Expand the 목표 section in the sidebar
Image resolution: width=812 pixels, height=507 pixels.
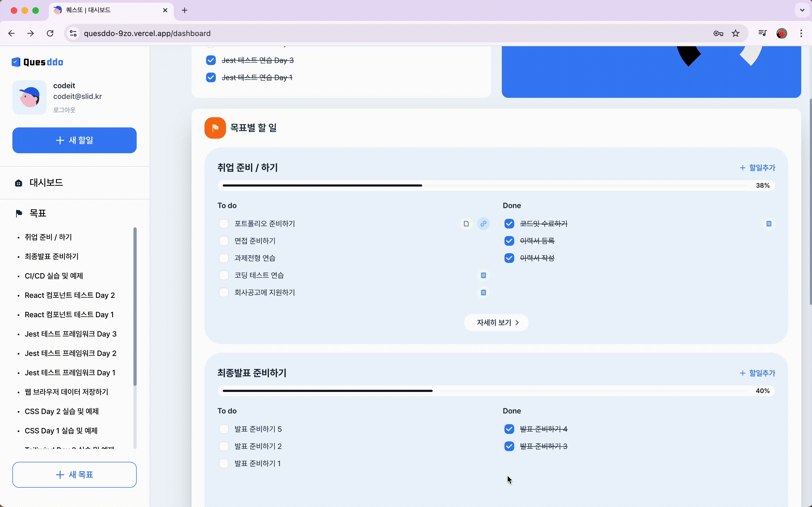point(37,213)
